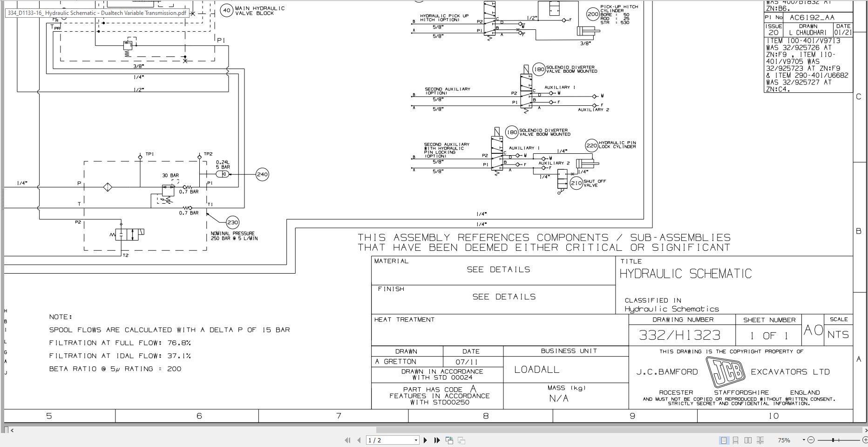Click the 0.24L 5 BAR accumulator label
The image size is (868, 447).
pos(223,165)
